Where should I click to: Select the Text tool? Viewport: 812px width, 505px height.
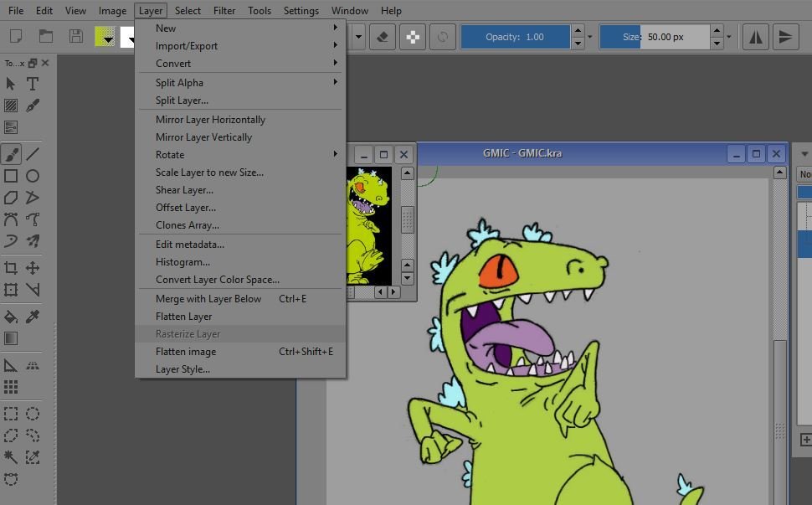(x=32, y=84)
